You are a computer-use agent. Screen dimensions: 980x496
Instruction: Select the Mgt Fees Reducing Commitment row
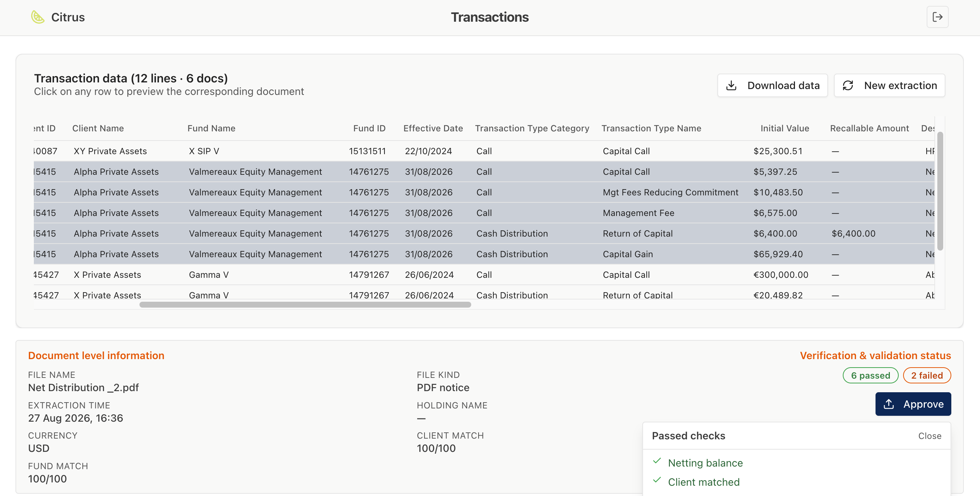(x=483, y=192)
